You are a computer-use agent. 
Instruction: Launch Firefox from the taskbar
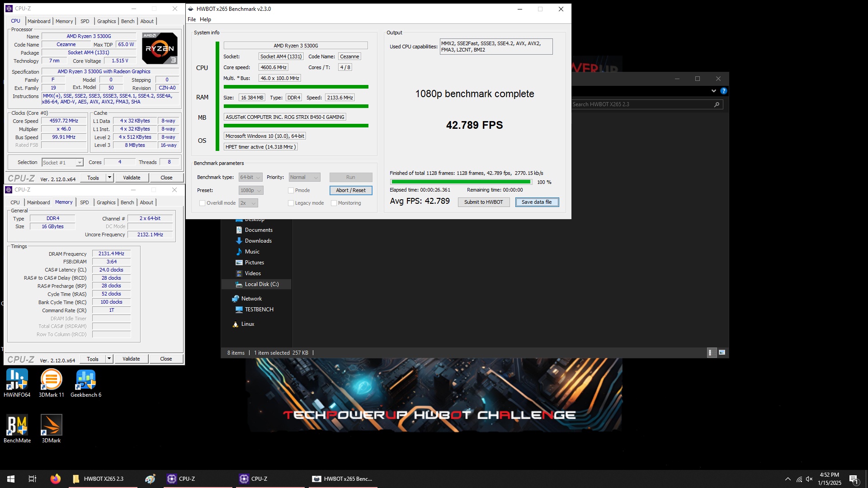coord(55,479)
